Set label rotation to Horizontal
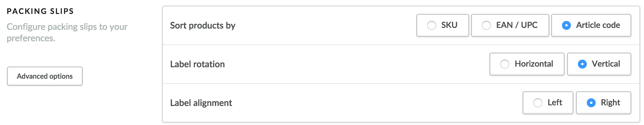This screenshot has width=644, height=125. coord(527,64)
